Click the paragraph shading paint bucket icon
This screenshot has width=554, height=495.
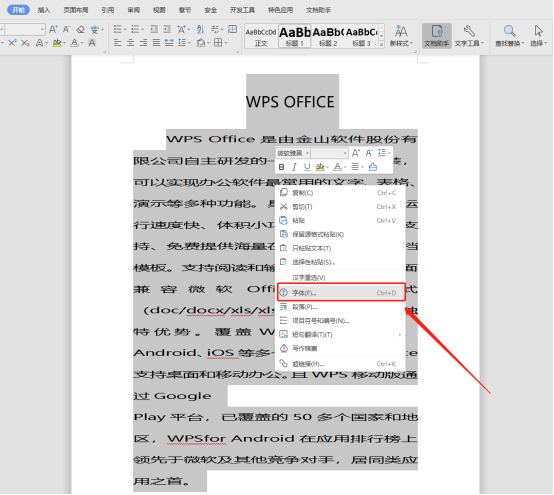click(x=201, y=43)
